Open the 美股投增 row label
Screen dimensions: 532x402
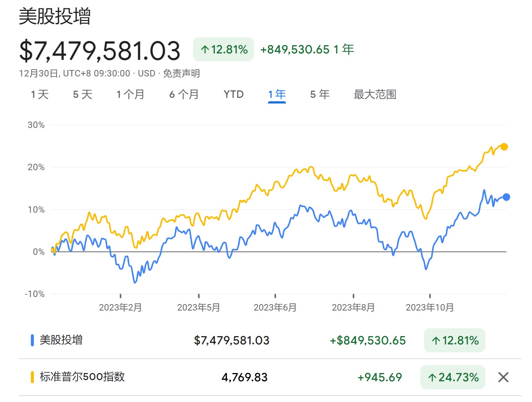pos(61,340)
